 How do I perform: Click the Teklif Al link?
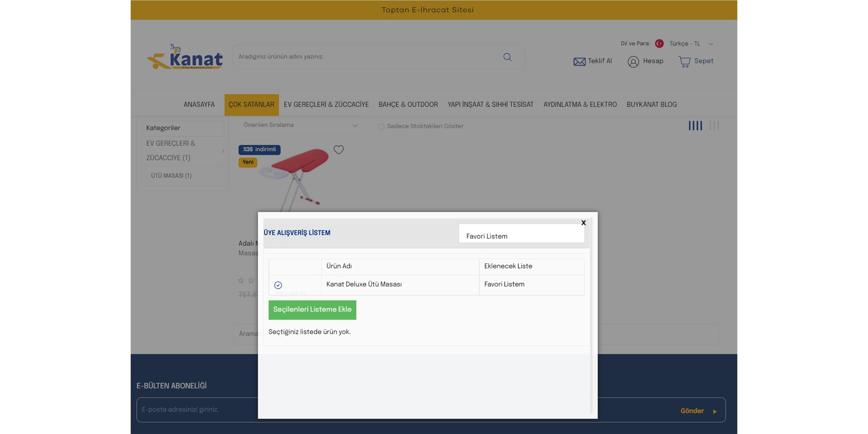pyautogui.click(x=600, y=61)
